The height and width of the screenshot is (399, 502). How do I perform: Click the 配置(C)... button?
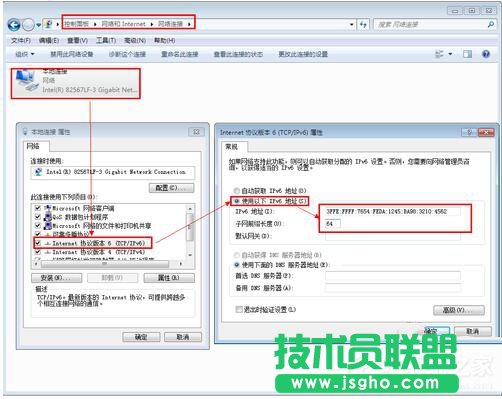point(171,188)
